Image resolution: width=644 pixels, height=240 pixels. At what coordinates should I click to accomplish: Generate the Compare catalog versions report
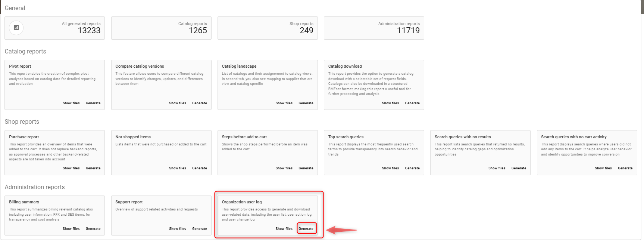pyautogui.click(x=199, y=103)
